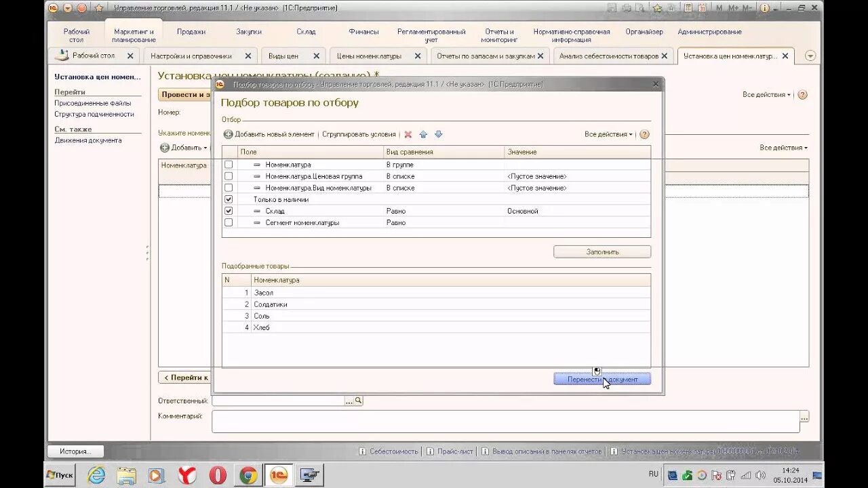Open the information icon in the title bar
This screenshot has width=868, height=488.
pyautogui.click(x=766, y=8)
